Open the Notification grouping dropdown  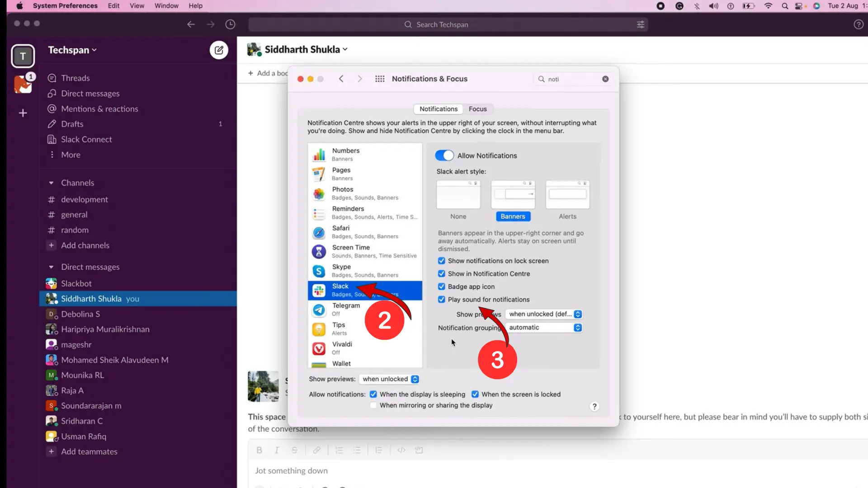544,328
